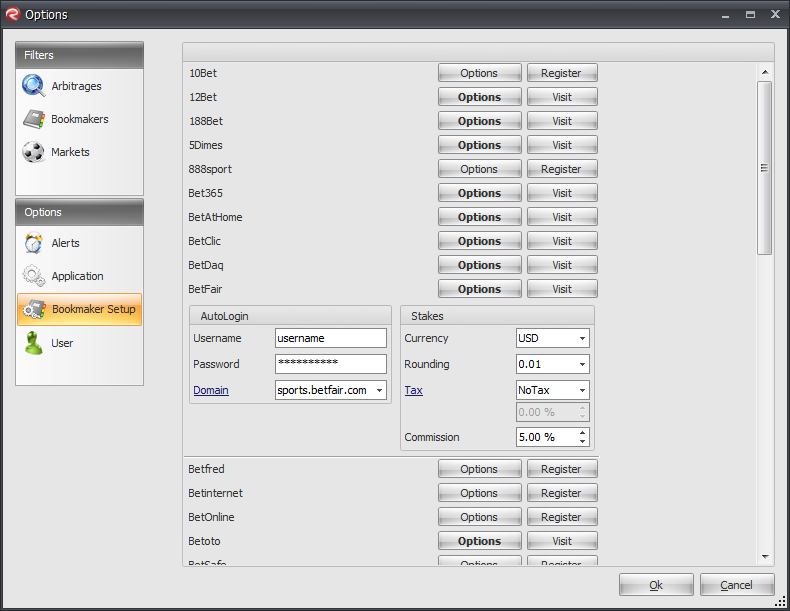Click the Domain link
Viewport: 790px width, 611px height.
click(x=211, y=390)
